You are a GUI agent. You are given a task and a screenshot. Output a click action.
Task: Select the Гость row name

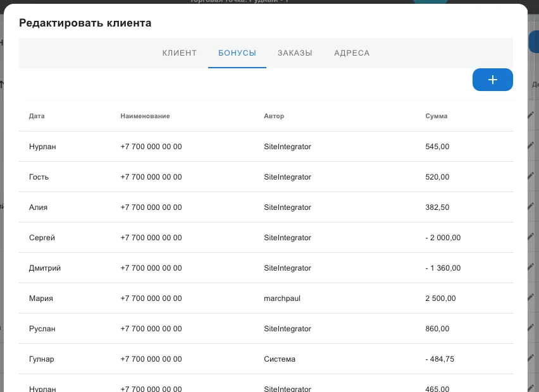point(39,177)
